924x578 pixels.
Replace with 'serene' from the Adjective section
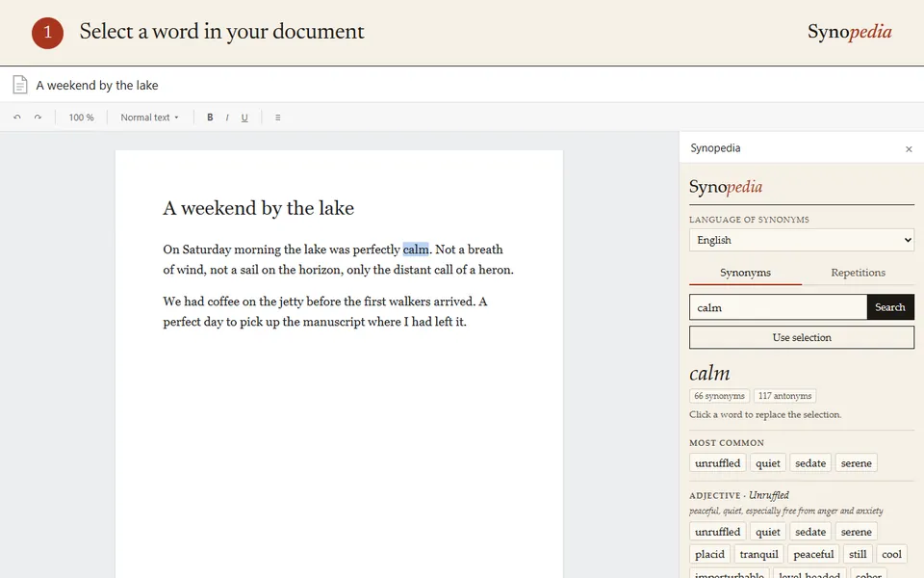(x=857, y=532)
